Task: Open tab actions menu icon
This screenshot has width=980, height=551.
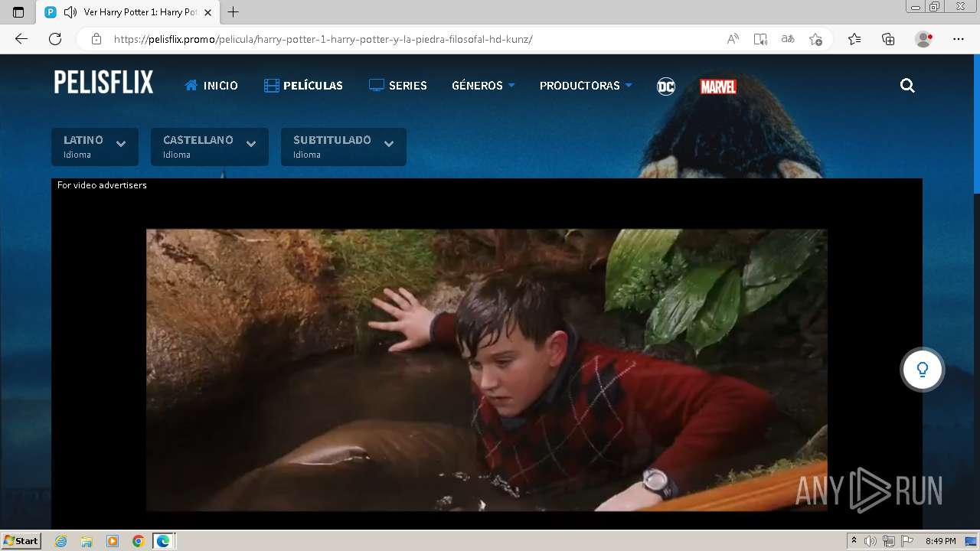Action: coord(18,12)
